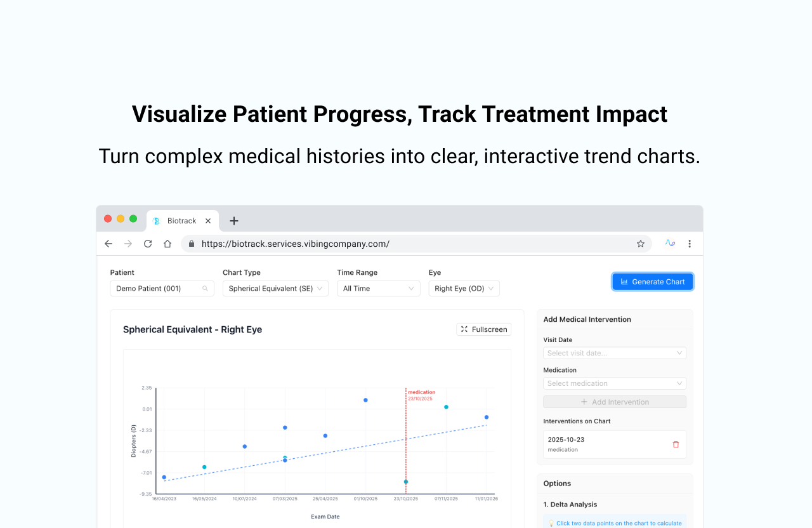The image size is (812, 528).
Task: Click the bar-chart icon inside Generate Chart button
Action: 625,281
